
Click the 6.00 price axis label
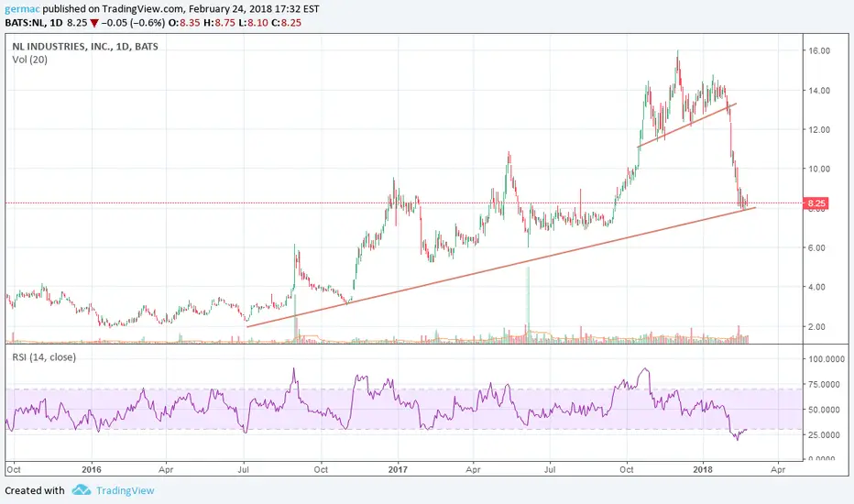pyautogui.click(x=816, y=247)
